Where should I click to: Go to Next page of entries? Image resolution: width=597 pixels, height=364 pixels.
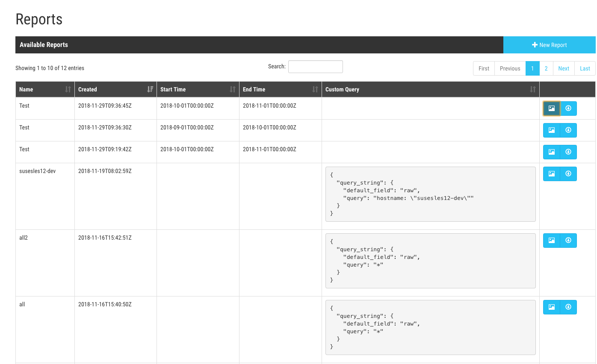click(564, 68)
